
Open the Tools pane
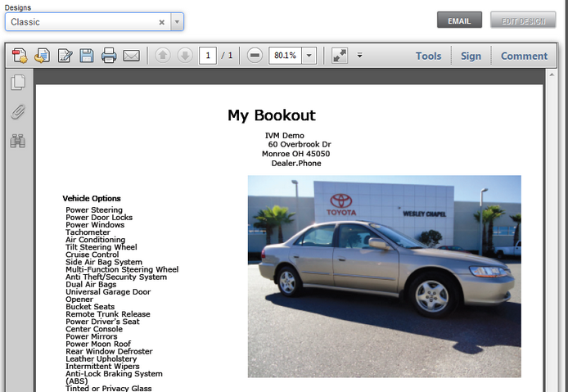428,56
